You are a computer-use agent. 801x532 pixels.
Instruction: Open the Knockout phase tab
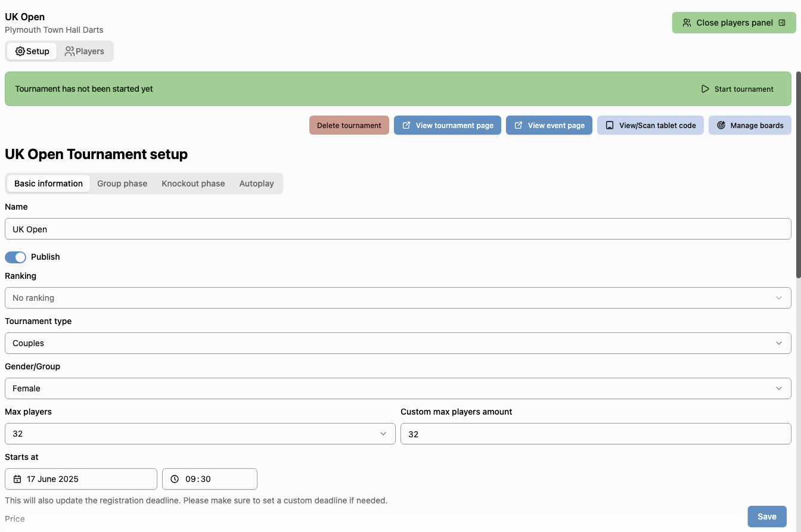193,183
